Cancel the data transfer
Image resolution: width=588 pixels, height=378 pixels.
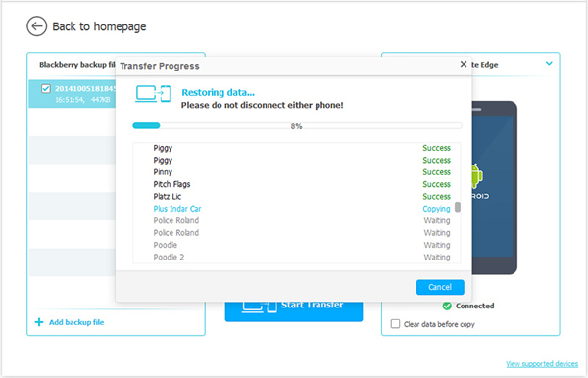[x=440, y=287]
